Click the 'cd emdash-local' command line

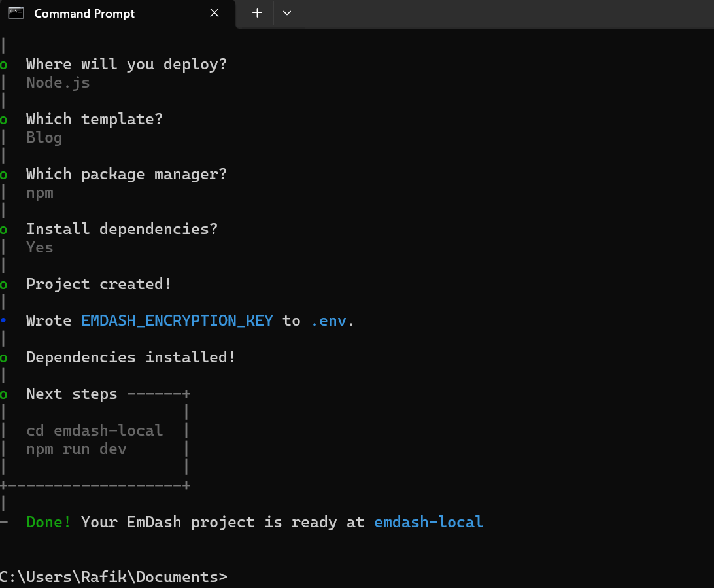click(95, 430)
